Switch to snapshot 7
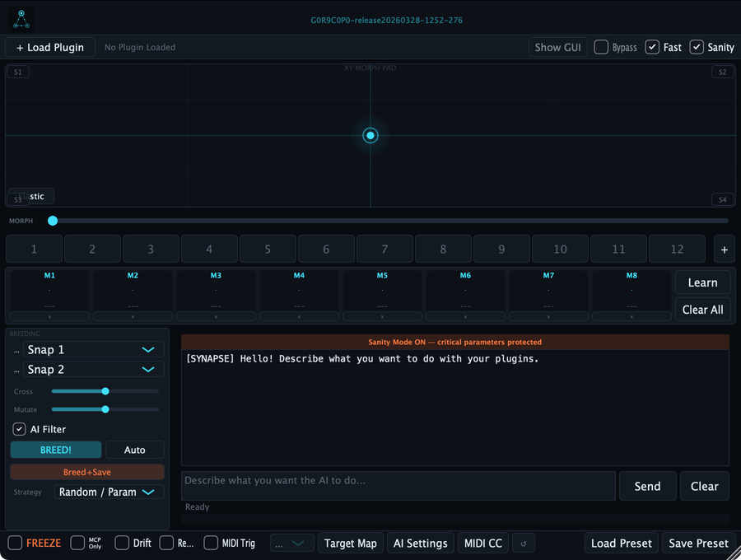 tap(384, 249)
